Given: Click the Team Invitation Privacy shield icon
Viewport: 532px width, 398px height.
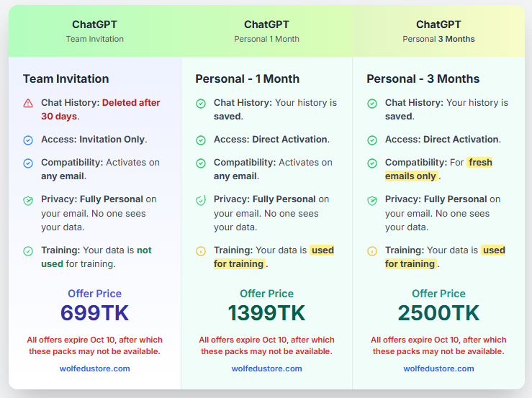Looking at the screenshot, I should point(28,200).
